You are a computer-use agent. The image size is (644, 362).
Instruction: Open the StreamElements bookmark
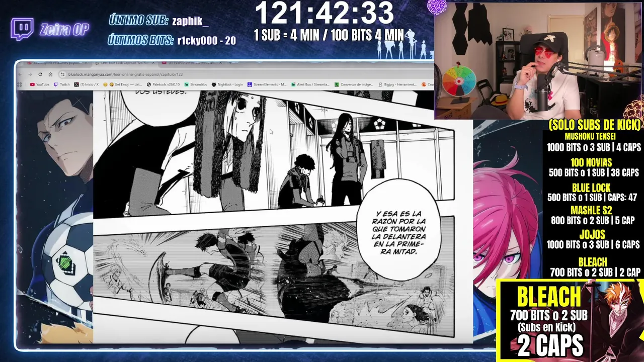267,84
